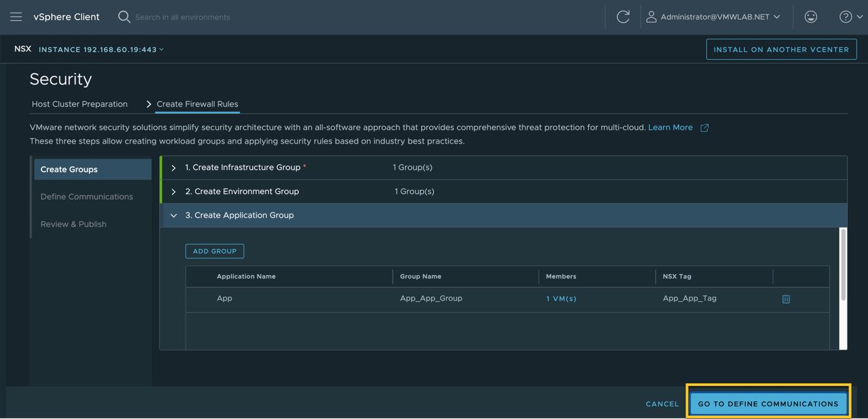Expand the Create Environment Group section
This screenshot has height=419, width=868.
(x=174, y=192)
